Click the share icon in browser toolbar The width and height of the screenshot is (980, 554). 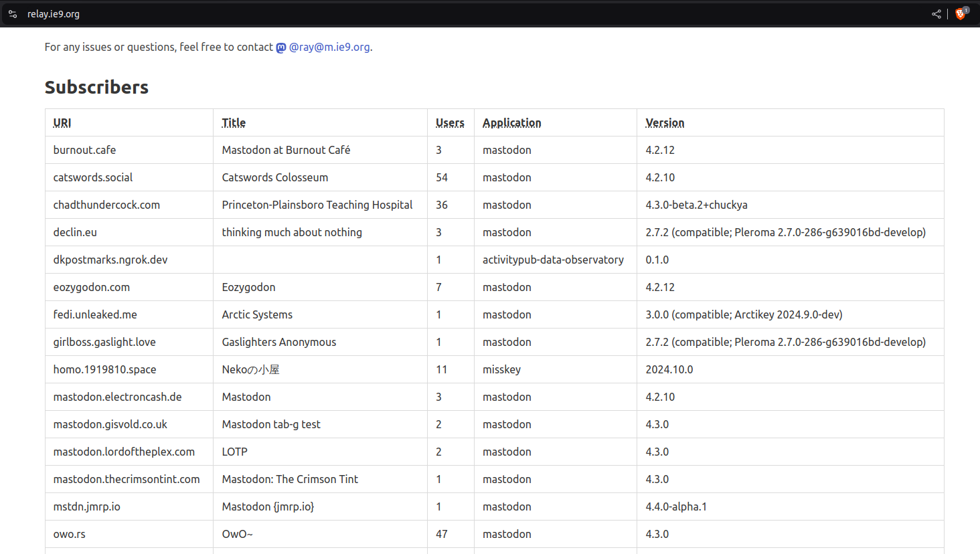(x=936, y=13)
